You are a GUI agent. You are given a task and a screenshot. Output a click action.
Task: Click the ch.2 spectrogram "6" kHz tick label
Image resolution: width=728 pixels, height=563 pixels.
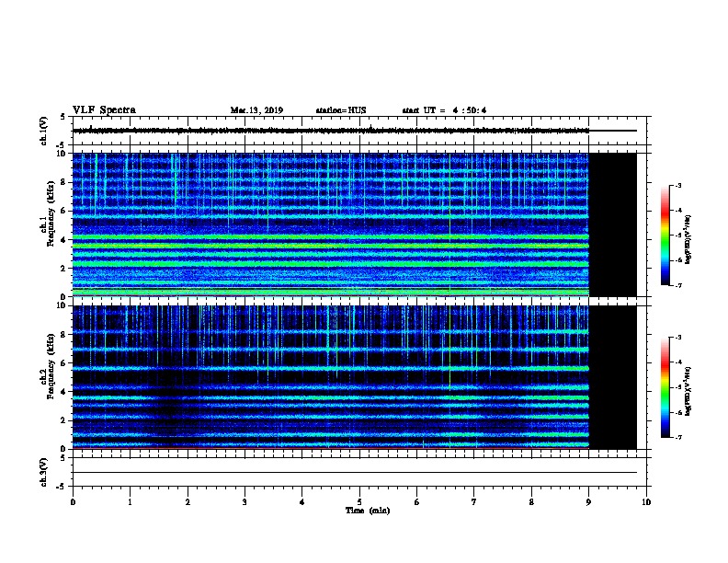(64, 363)
